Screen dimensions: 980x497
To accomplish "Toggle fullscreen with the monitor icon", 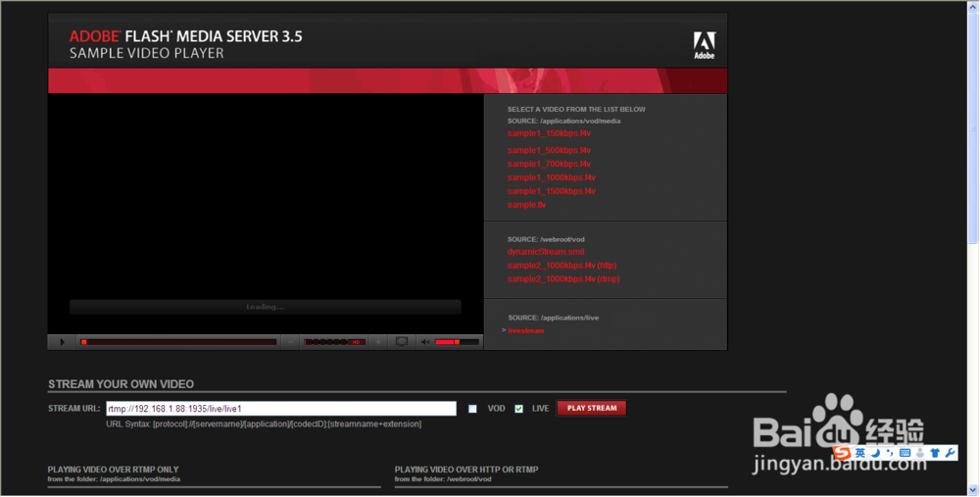I will [402, 342].
